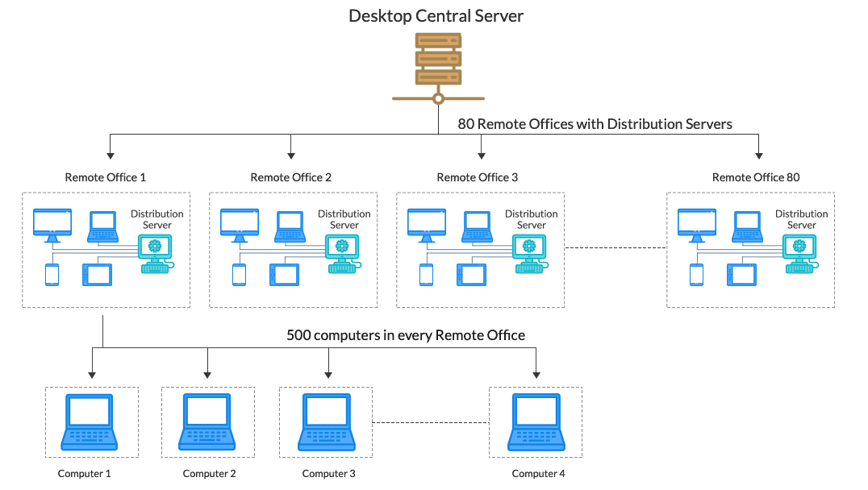Select the desktop monitor icon in Remote Office 2
Screen dimensions: 868x490
tap(239, 226)
